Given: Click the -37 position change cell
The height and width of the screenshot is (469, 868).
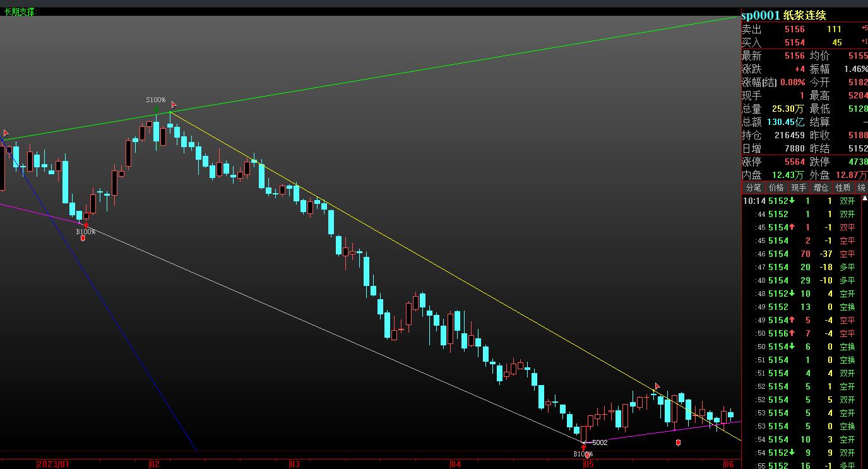Looking at the screenshot, I should pyautogui.click(x=824, y=254).
